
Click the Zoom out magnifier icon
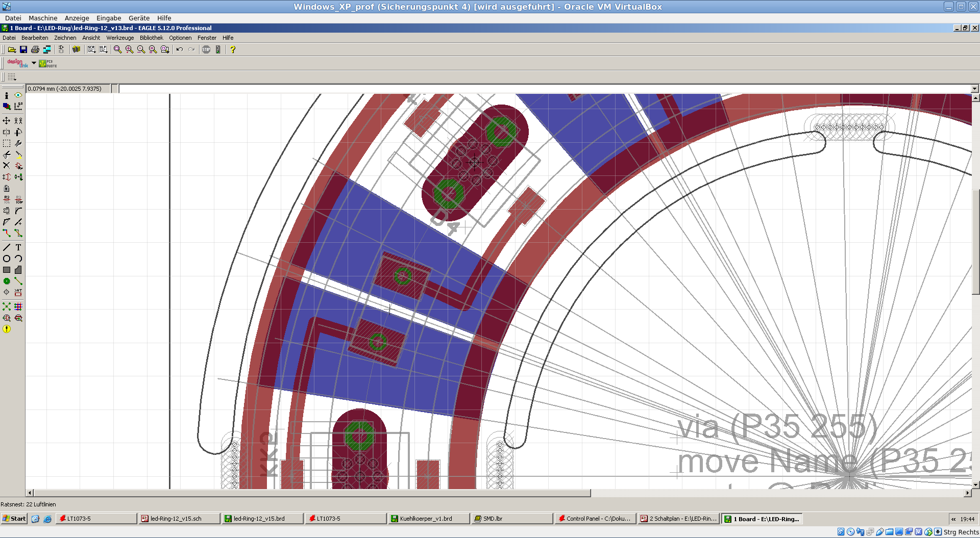(x=141, y=49)
